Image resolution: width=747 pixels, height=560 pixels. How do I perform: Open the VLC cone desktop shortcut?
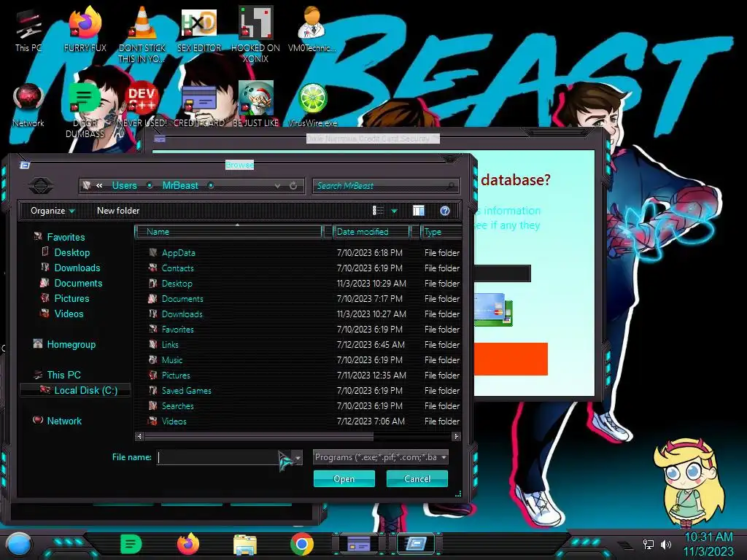(142, 34)
